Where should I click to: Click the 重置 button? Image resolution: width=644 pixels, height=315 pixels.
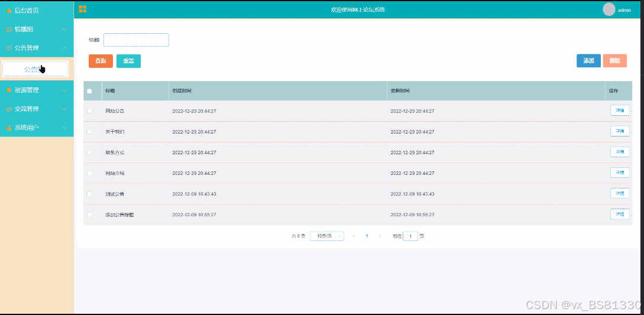(128, 61)
